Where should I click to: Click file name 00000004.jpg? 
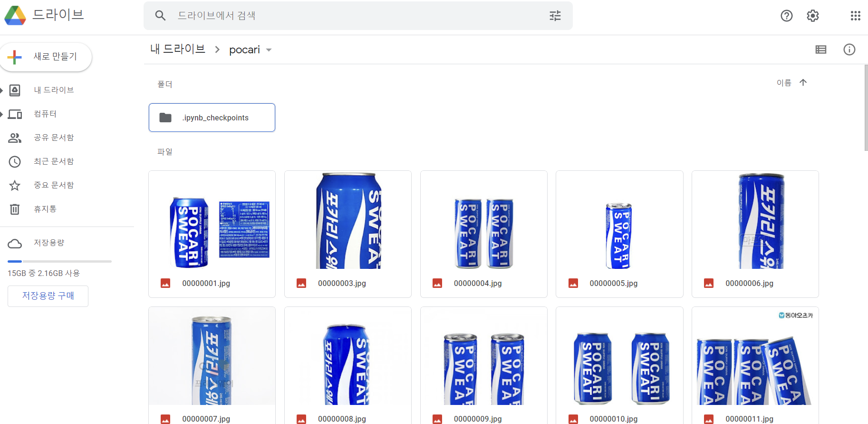tap(478, 283)
